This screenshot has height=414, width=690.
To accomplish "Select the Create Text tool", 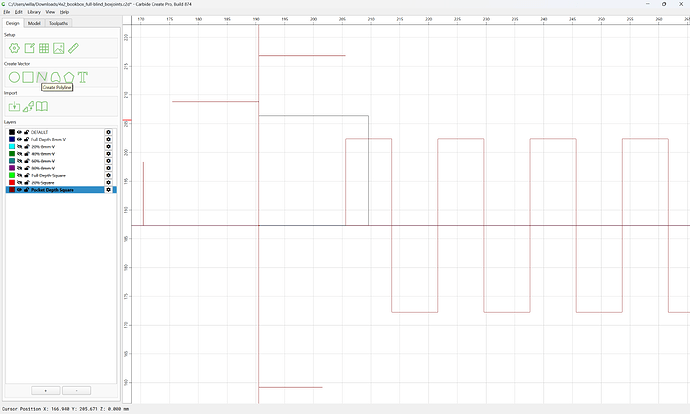I will coord(83,77).
